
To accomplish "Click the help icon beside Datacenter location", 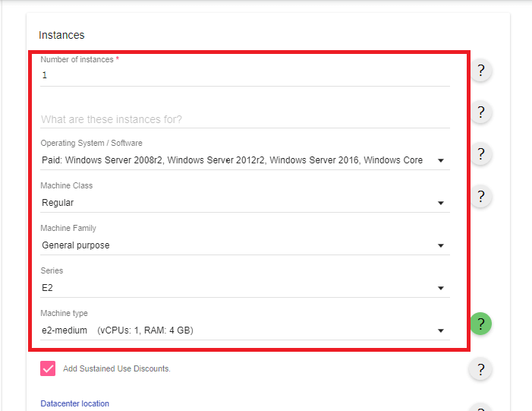I will point(480,408).
